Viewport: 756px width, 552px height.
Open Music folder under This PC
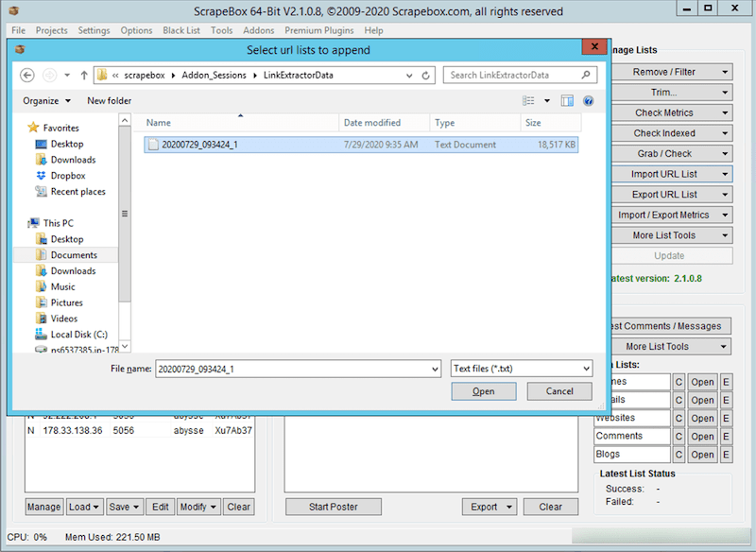point(62,286)
